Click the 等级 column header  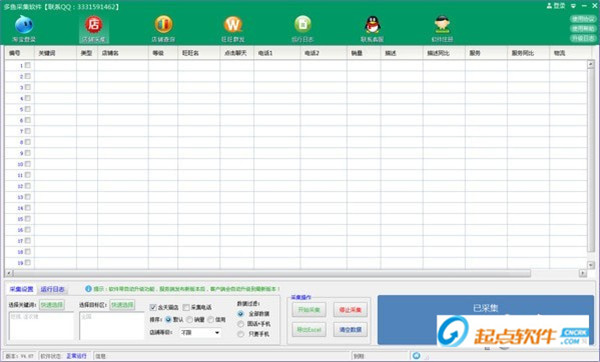coord(163,53)
